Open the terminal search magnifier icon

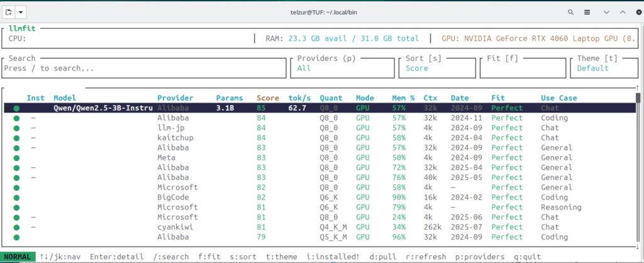[x=570, y=12]
